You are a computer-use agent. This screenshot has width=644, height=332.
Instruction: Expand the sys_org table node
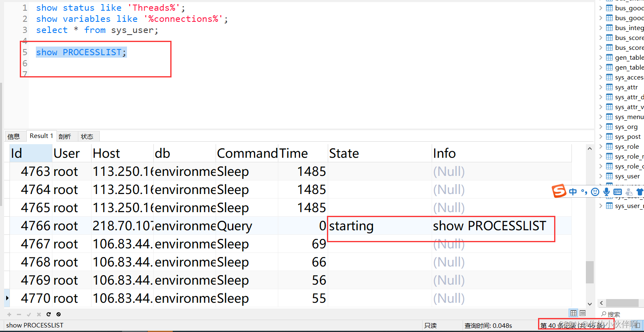[x=601, y=127]
